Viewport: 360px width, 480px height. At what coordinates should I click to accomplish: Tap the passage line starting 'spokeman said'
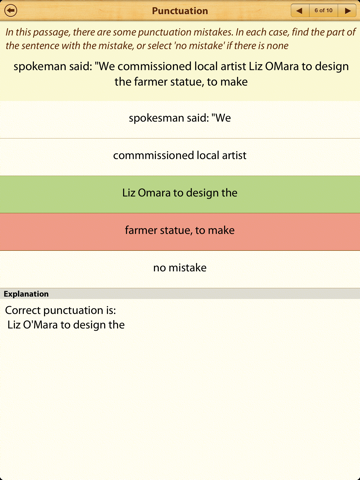[x=181, y=66]
